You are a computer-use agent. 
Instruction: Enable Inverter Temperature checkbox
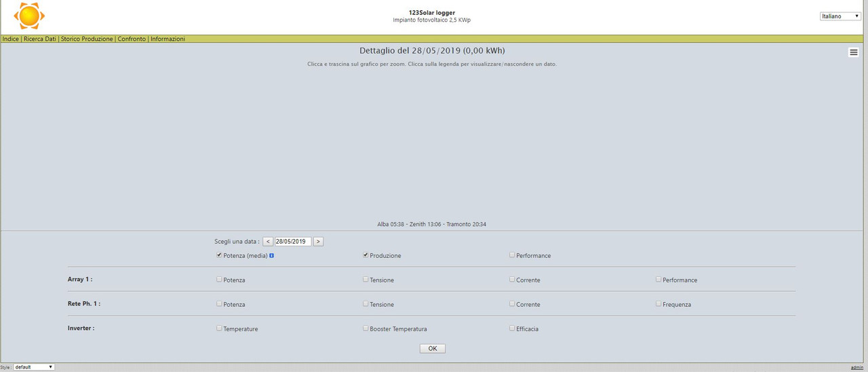coord(219,328)
